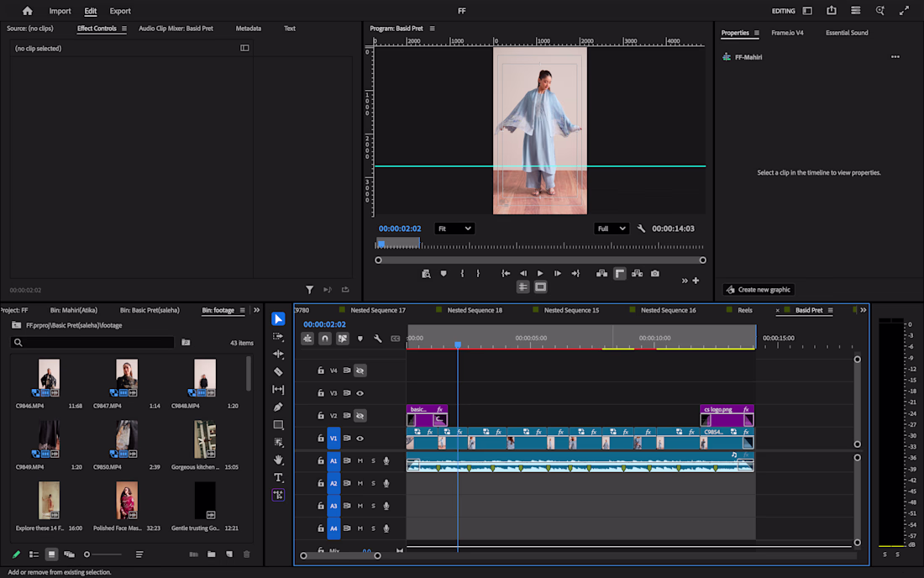The width and height of the screenshot is (924, 578).
Task: Open Nested Sequence 18 timeline tab
Action: pos(475,310)
